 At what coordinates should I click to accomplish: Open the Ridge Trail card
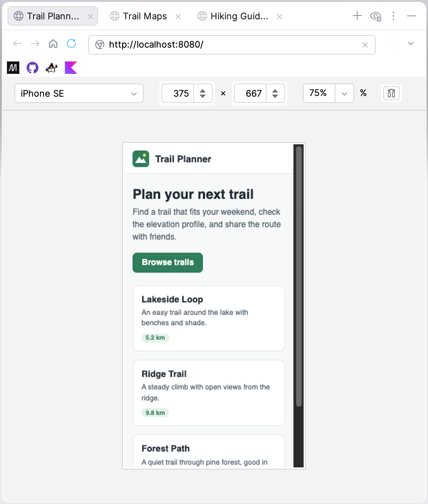pyautogui.click(x=209, y=393)
